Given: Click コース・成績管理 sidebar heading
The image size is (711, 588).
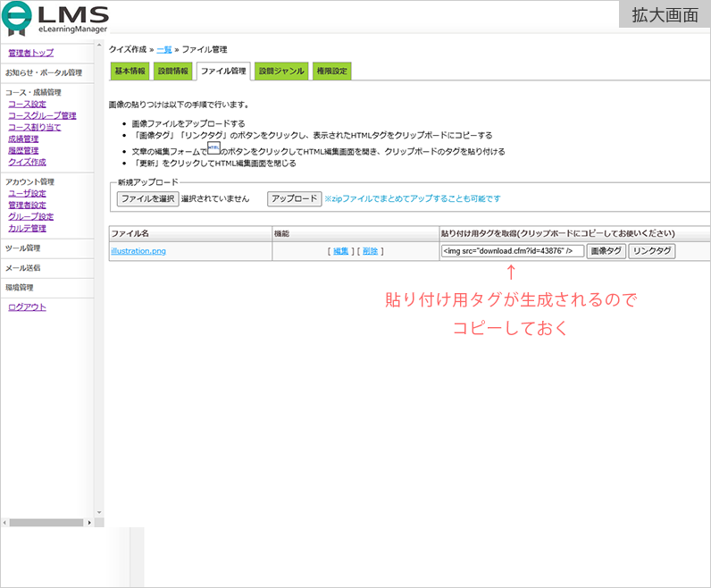Looking at the screenshot, I should (33, 92).
